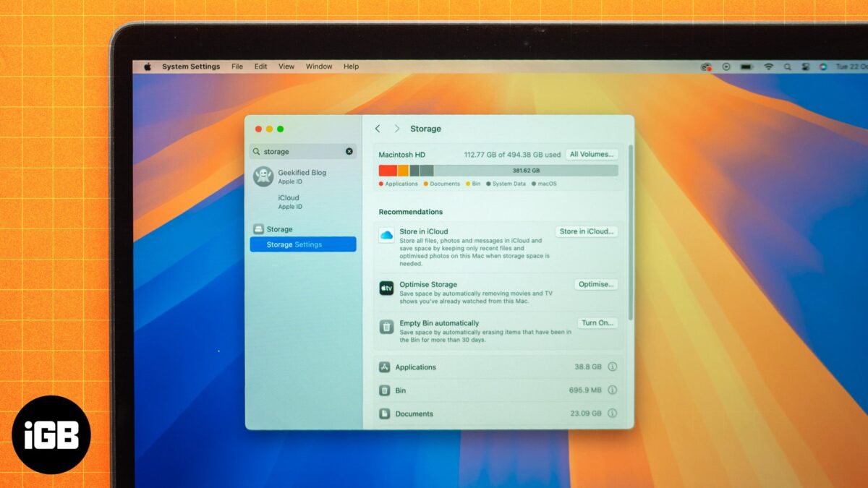Click the Documents file icon in the list
868x488 pixels.
point(386,413)
